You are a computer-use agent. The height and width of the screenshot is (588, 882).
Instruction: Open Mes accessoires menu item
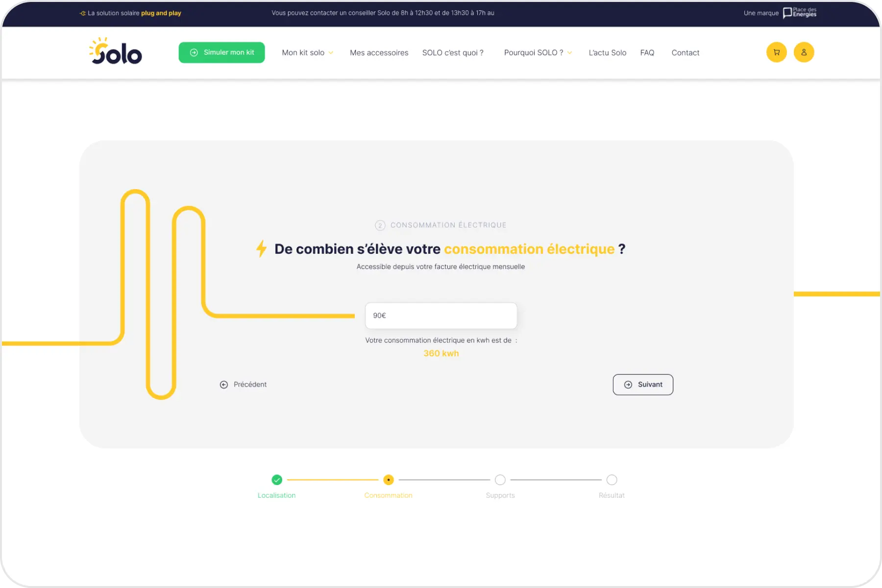coord(379,53)
